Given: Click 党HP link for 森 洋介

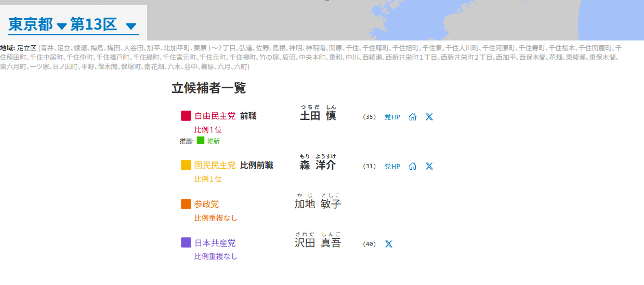Looking at the screenshot, I should click(392, 167).
